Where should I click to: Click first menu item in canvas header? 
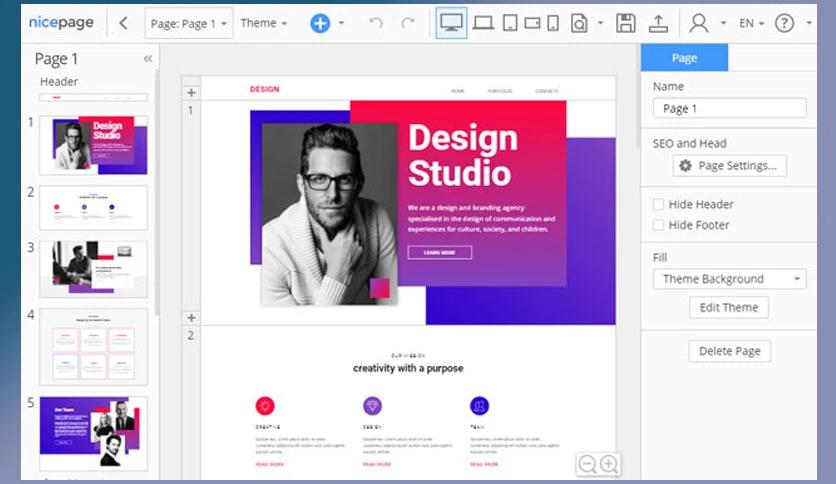[x=457, y=91]
